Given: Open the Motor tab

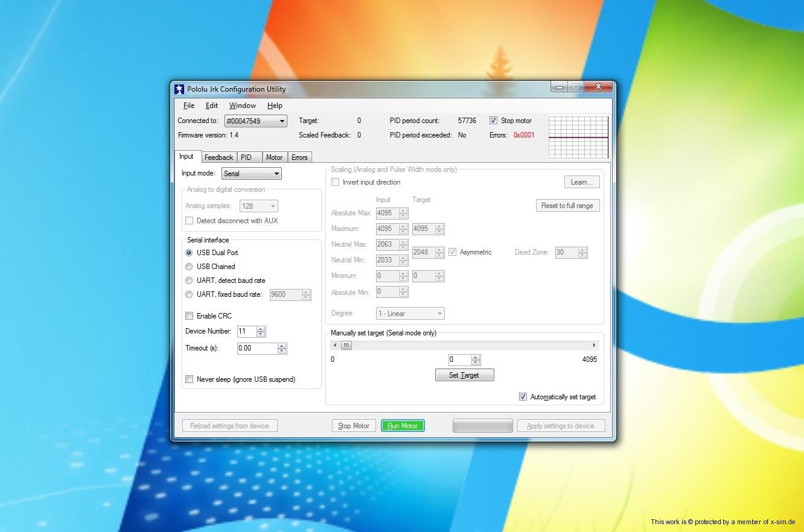Looking at the screenshot, I should (274, 157).
